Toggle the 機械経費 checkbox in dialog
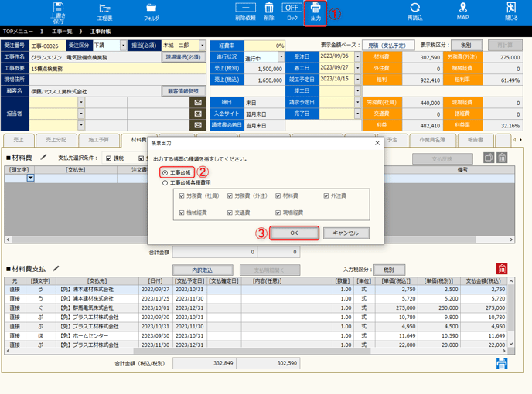This screenshot has width=532, height=394. pyautogui.click(x=182, y=212)
